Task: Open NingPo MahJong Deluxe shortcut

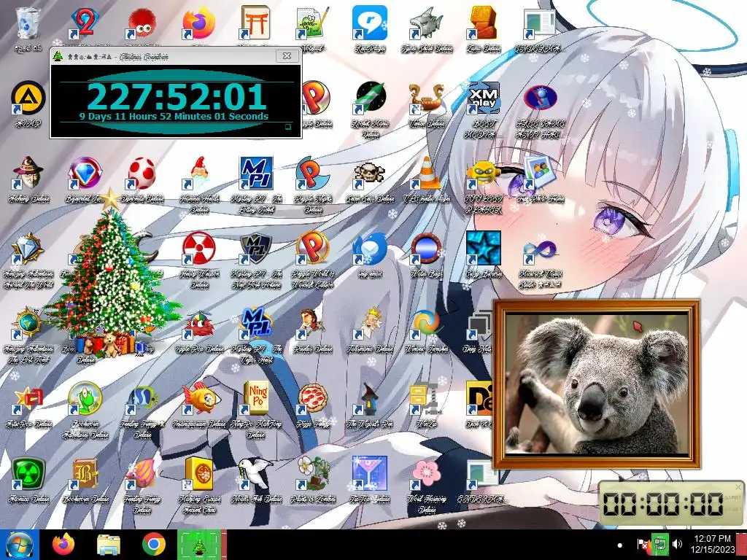Action: [x=256, y=398]
